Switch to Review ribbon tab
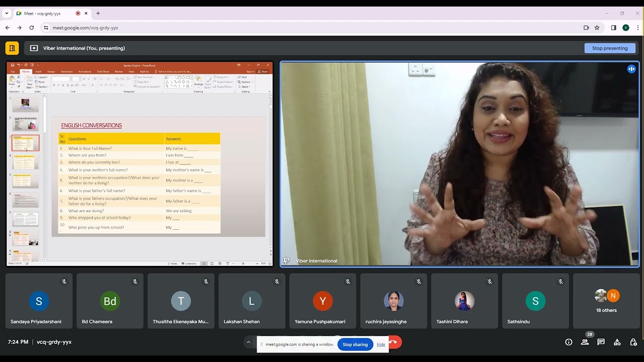The height and width of the screenshot is (362, 644). tap(119, 71)
